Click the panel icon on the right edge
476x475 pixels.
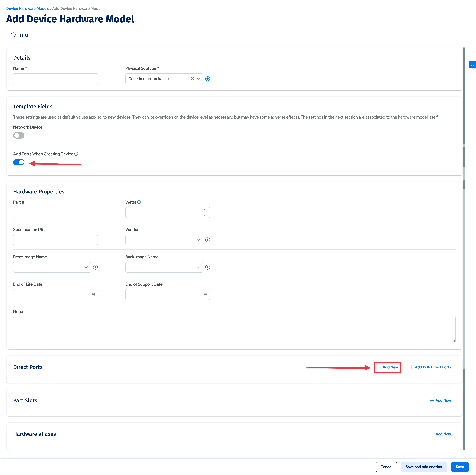[472, 64]
